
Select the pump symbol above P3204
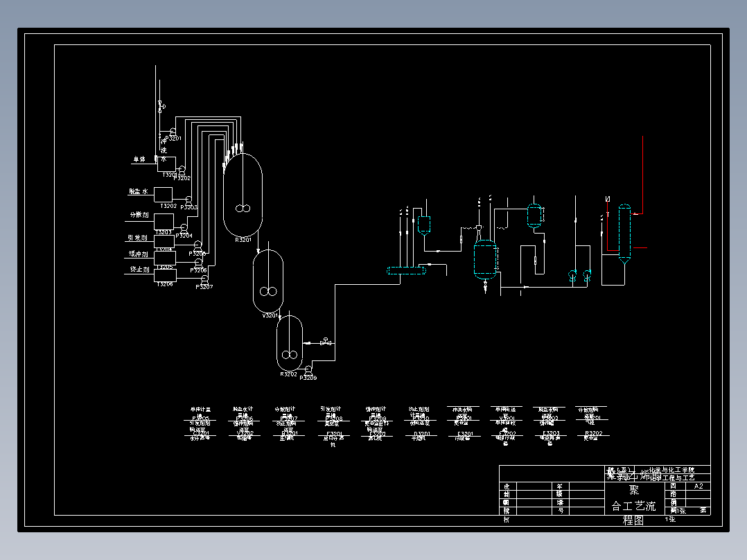(x=184, y=228)
